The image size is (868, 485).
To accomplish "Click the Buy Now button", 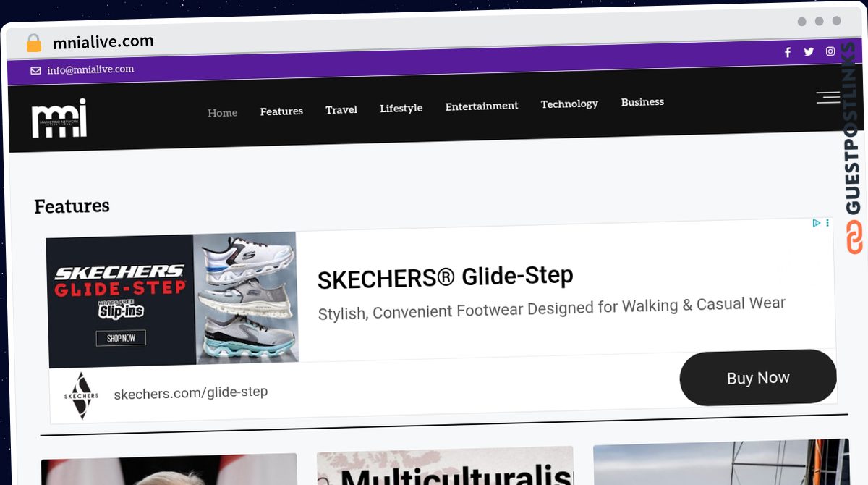I will (x=758, y=378).
